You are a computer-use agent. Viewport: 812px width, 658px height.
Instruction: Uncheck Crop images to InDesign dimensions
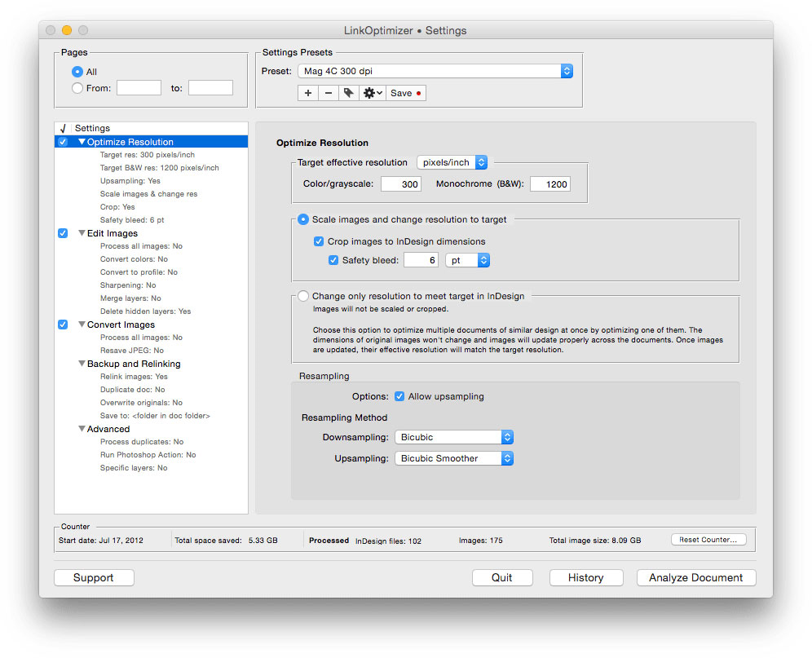[319, 241]
